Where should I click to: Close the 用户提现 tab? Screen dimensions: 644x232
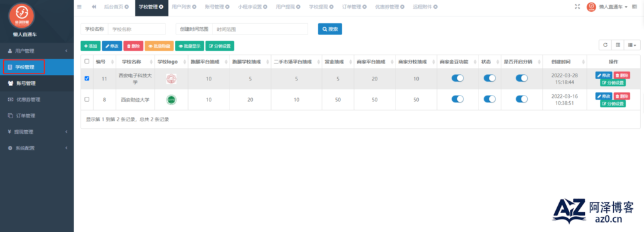298,6
